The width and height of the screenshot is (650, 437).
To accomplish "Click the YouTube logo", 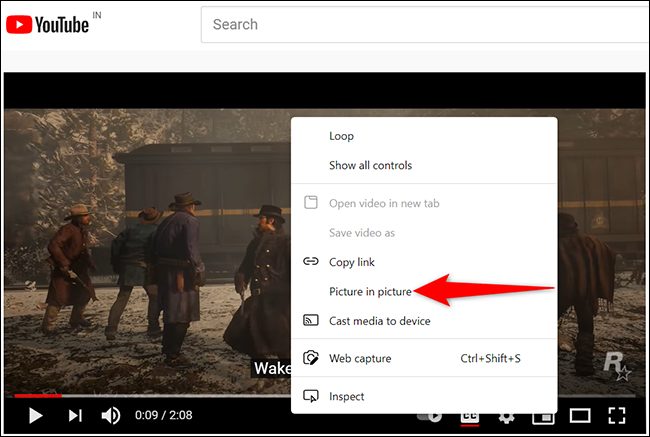I will (x=47, y=25).
